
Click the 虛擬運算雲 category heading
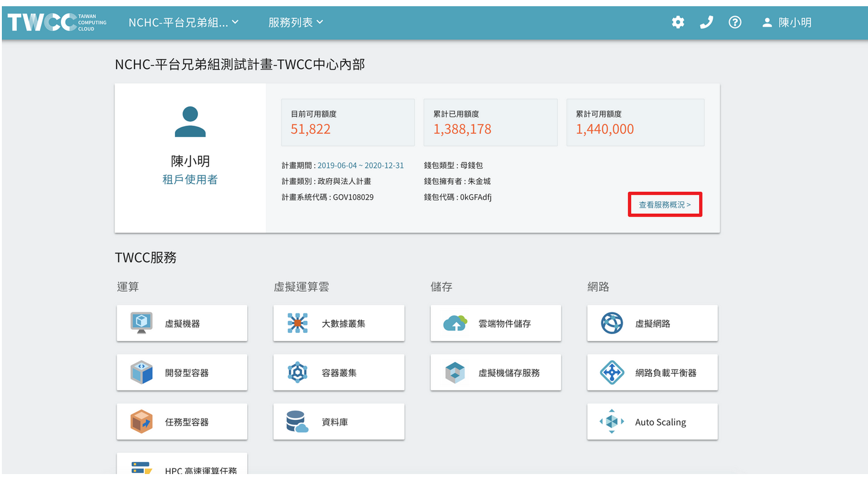[x=301, y=287]
